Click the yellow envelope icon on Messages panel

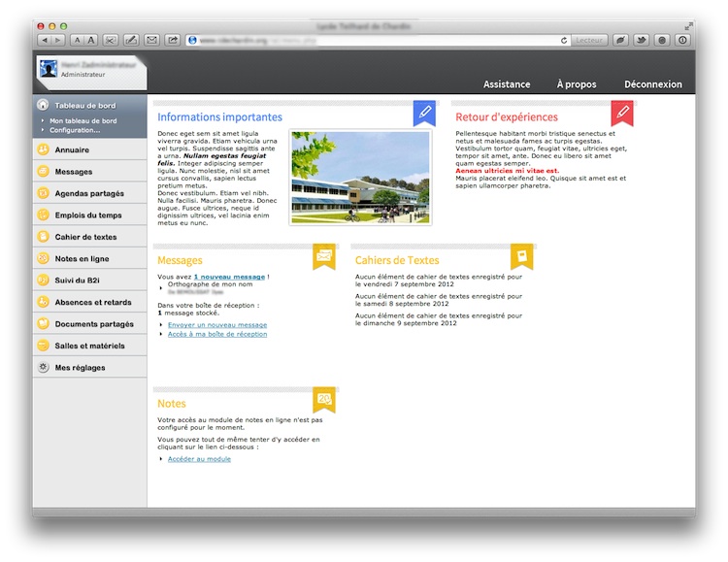[324, 255]
